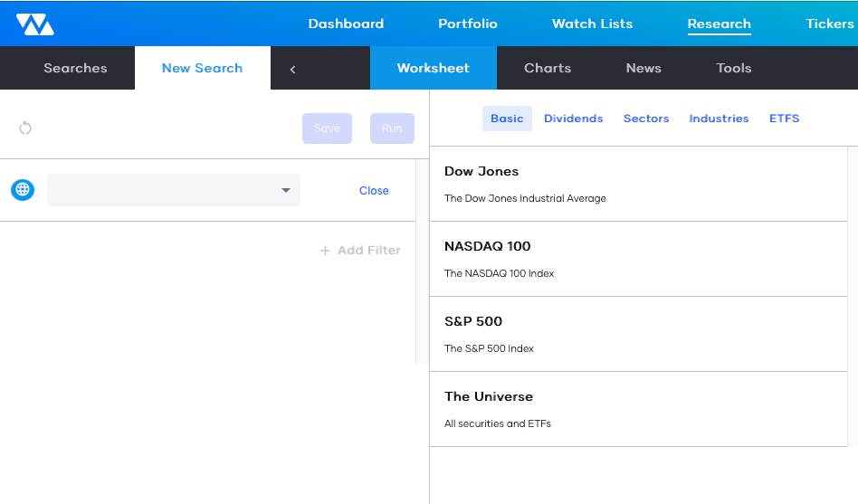The image size is (858, 504).
Task: Click 'The S&P 500 Index' description
Action: point(489,348)
